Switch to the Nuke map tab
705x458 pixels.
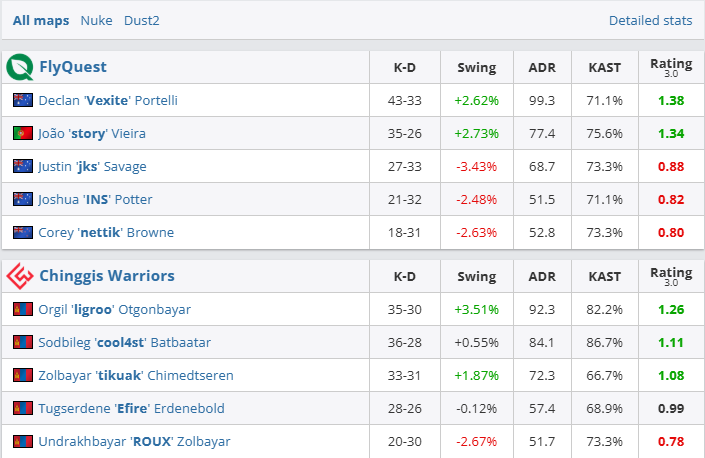[96, 20]
